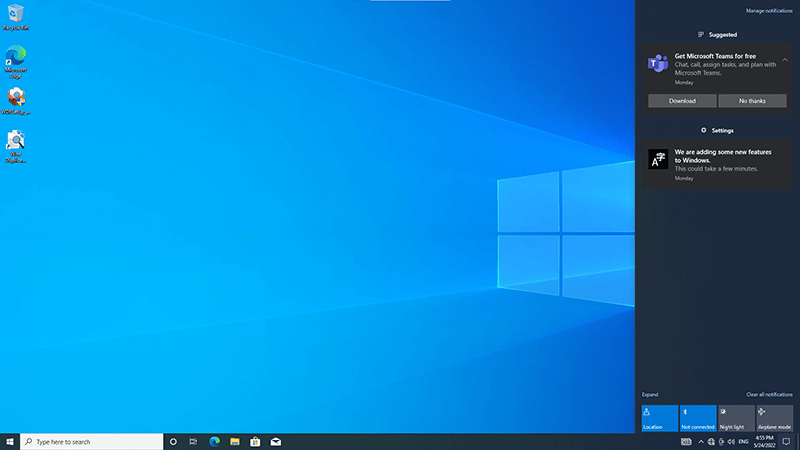Click the power/USB tray icon
800x450 pixels.
(x=721, y=442)
